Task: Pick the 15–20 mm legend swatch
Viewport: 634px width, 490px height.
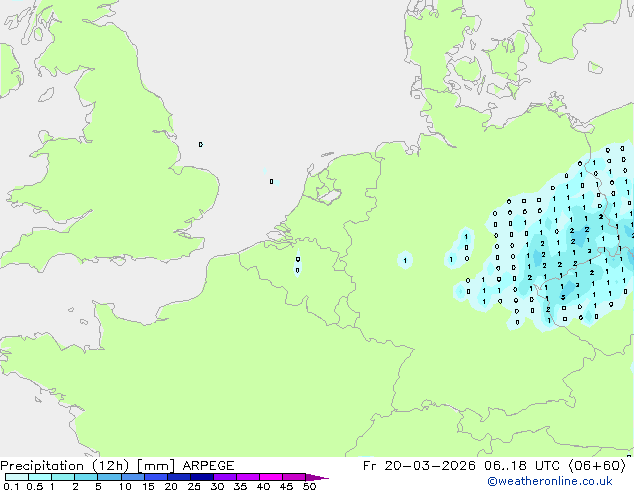Action: pyautogui.click(x=155, y=477)
